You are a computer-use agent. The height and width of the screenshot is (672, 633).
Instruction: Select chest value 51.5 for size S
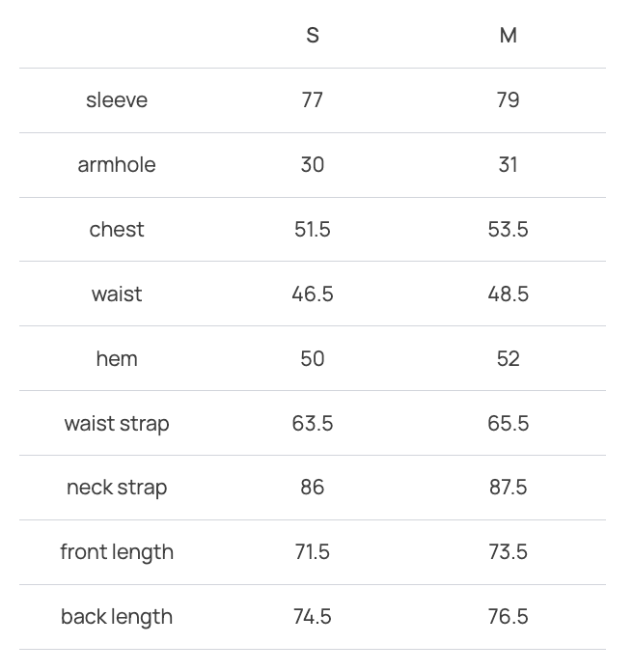(x=313, y=230)
